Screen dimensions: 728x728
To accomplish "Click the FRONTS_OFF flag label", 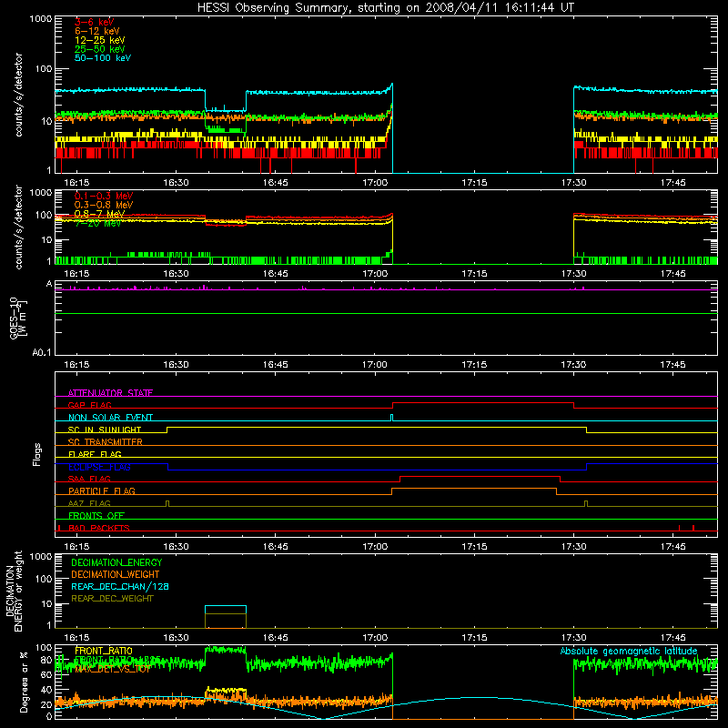I will point(96,515).
